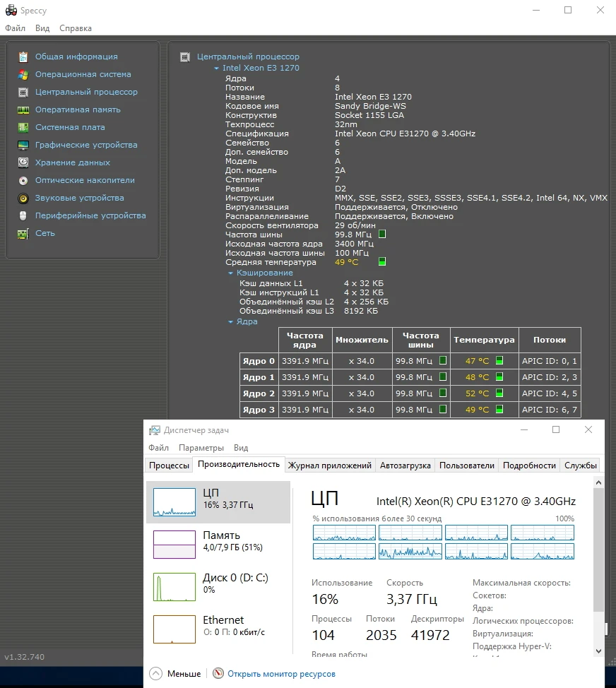Click the Хранение данных hard drive icon
This screenshot has width=616, height=688.
pos(23,162)
